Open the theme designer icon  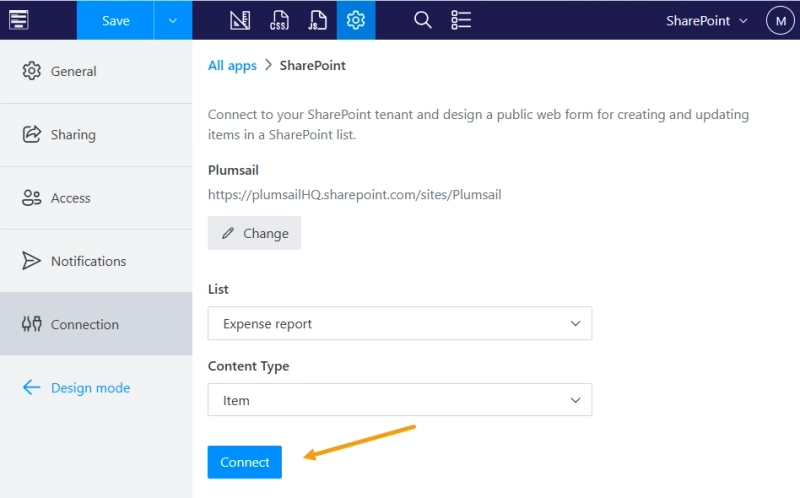click(240, 20)
